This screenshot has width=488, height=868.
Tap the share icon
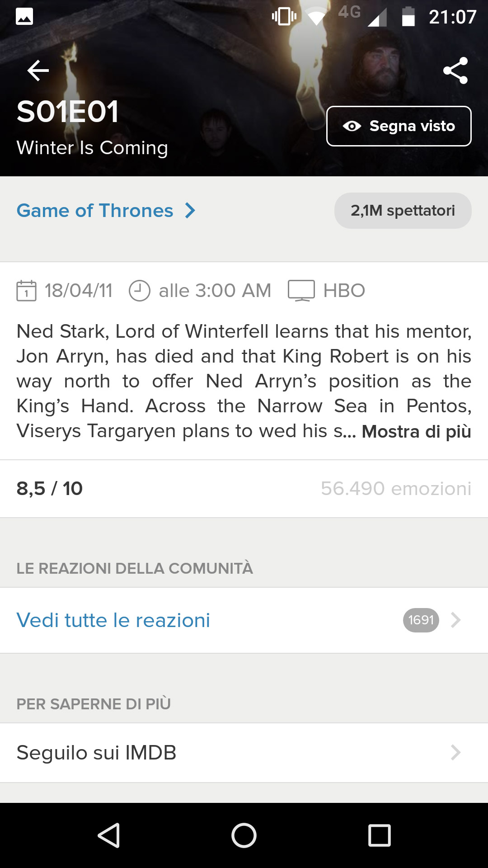[455, 71]
